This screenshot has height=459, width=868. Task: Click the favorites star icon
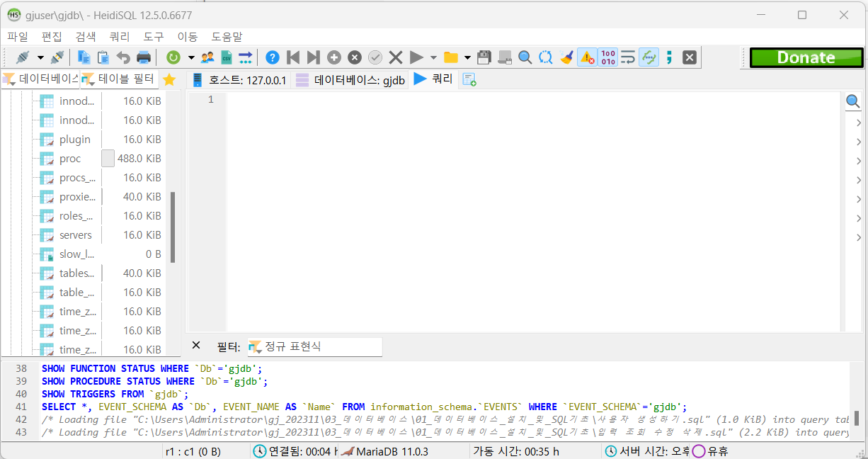click(169, 79)
